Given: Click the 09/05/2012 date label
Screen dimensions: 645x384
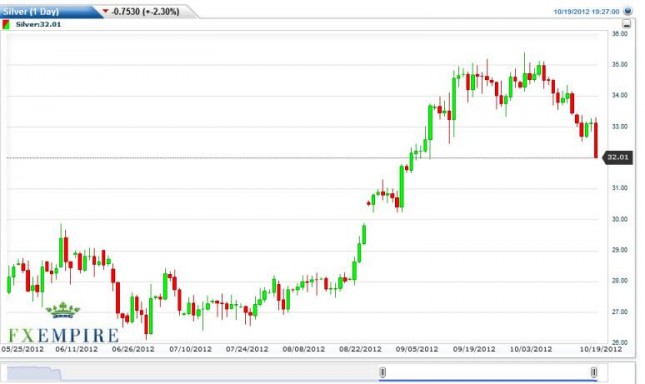Looking at the screenshot, I should (x=417, y=349).
